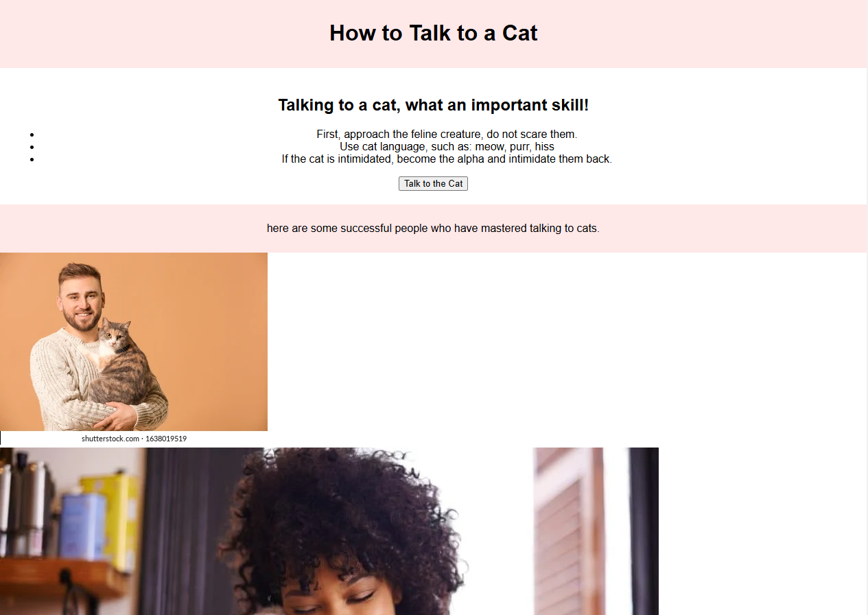Viewport: 868px width, 615px height.
Task: Click the become the alpha list item
Action: [447, 159]
